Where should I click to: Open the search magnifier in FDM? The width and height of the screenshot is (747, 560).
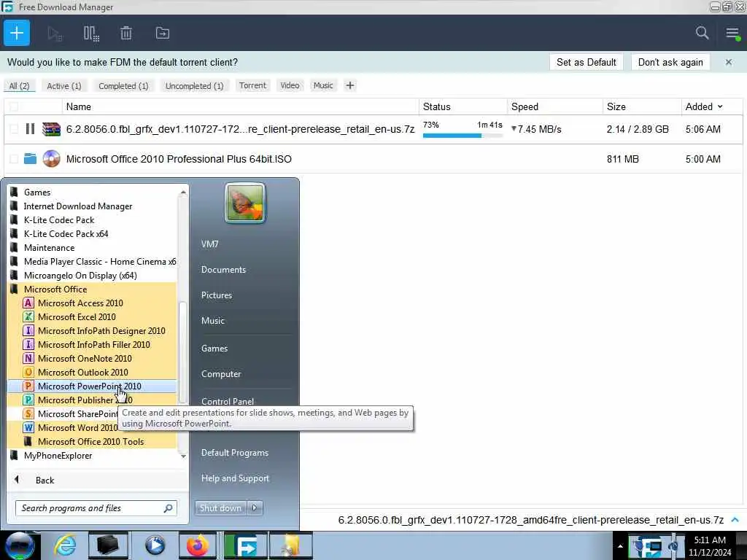point(702,33)
